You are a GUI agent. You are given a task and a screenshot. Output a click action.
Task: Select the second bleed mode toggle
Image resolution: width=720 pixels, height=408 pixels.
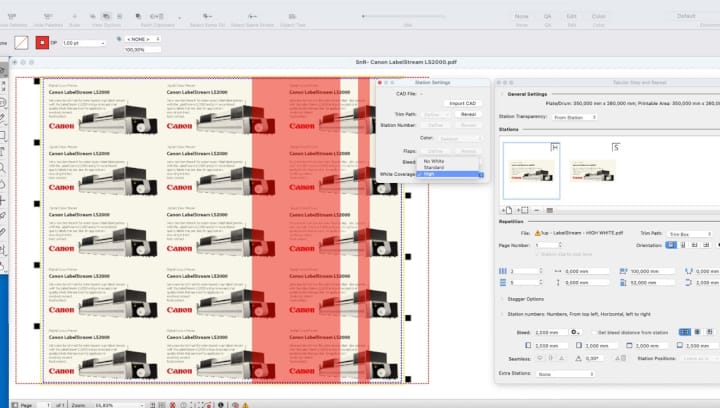click(697, 332)
